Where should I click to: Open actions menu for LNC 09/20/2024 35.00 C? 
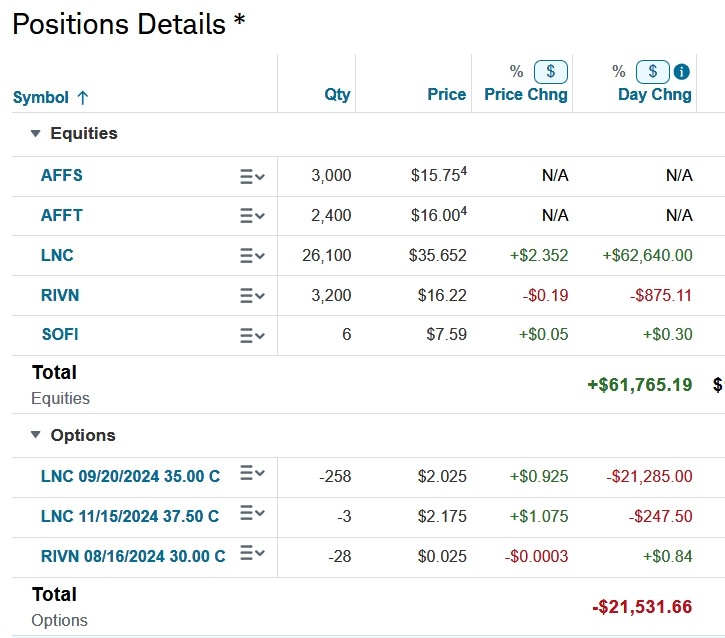coord(252,473)
